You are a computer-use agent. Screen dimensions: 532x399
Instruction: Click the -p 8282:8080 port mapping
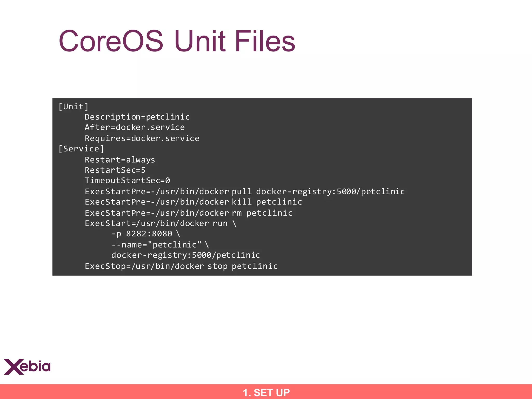145,234
